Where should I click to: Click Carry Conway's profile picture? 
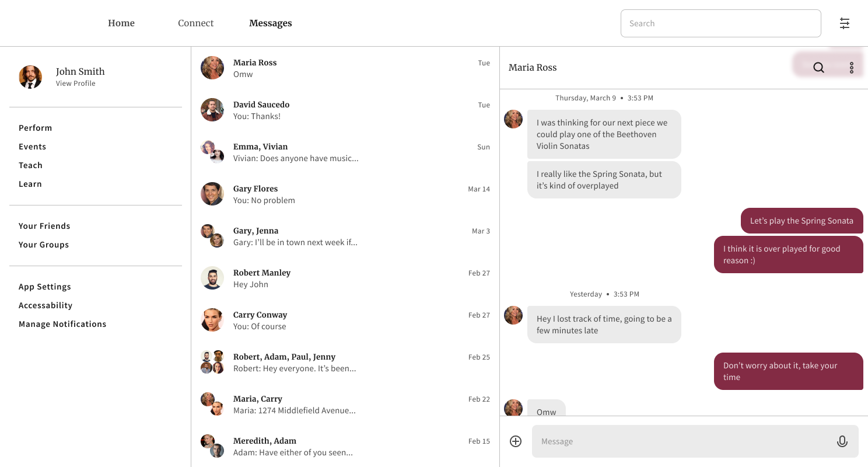tap(212, 320)
